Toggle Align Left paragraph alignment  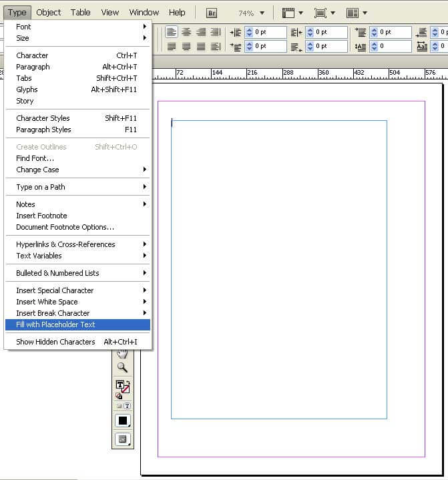(172, 32)
